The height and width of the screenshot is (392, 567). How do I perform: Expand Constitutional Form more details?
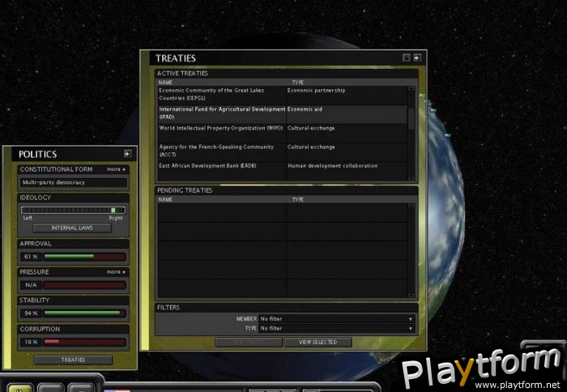pyautogui.click(x=116, y=169)
